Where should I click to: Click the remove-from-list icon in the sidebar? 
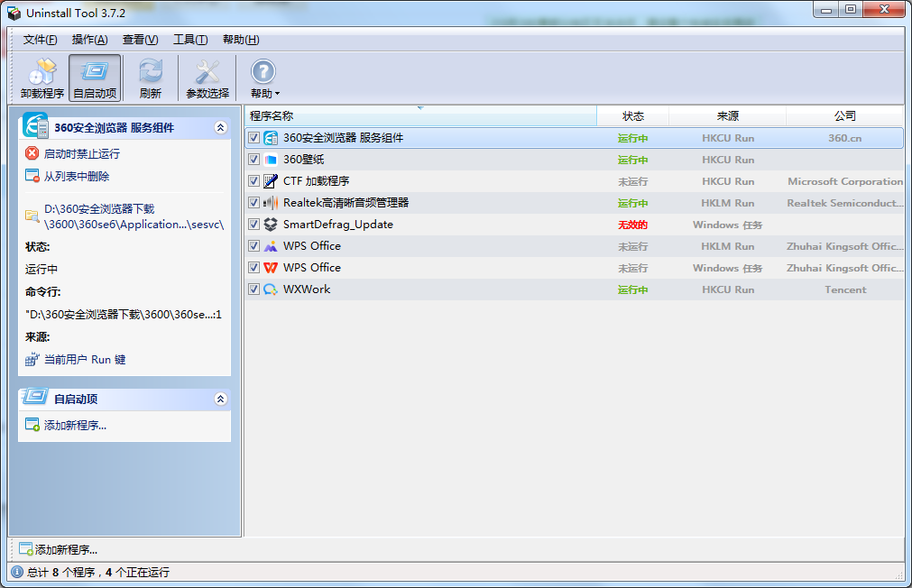[x=32, y=176]
